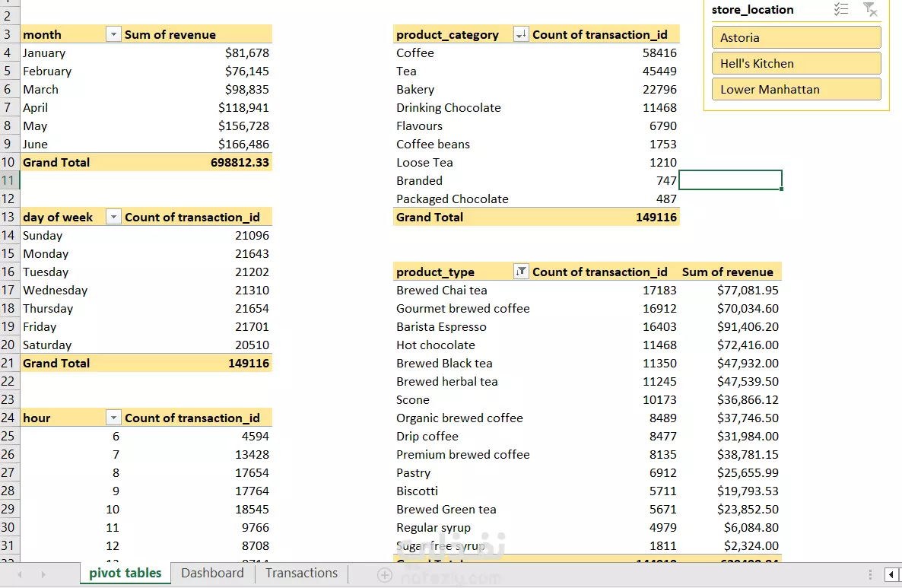
Task: Open the product_category sort dropdown
Action: [x=521, y=35]
